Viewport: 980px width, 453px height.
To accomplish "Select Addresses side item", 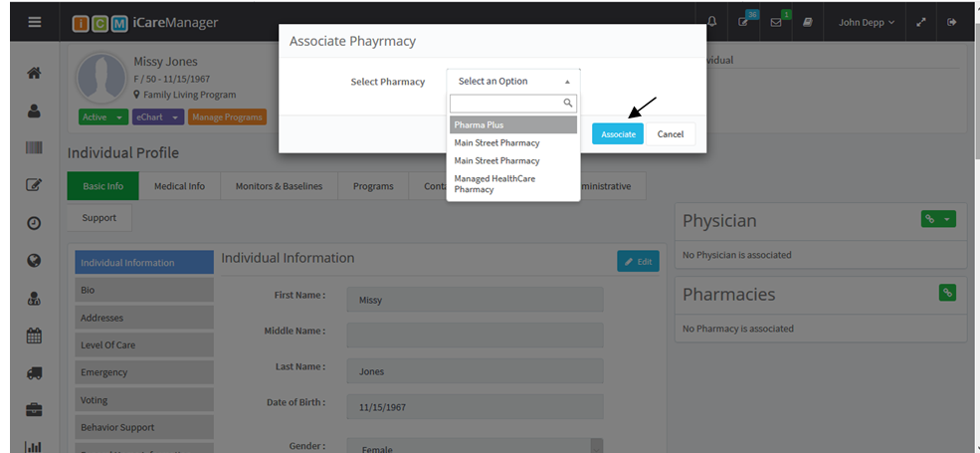I will click(x=144, y=318).
